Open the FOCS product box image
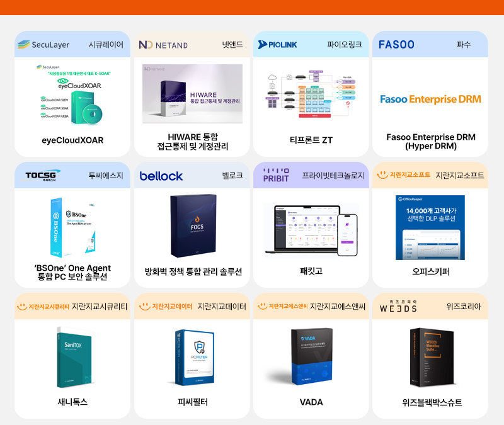The width and height of the screenshot is (504, 425). click(x=193, y=226)
